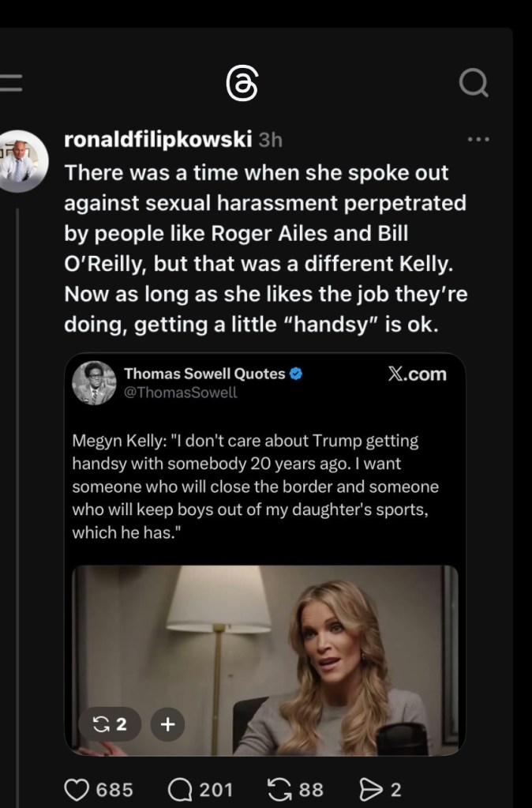The width and height of the screenshot is (532, 808).
Task: Open replies via the comment bubble icon
Action: pos(182,789)
